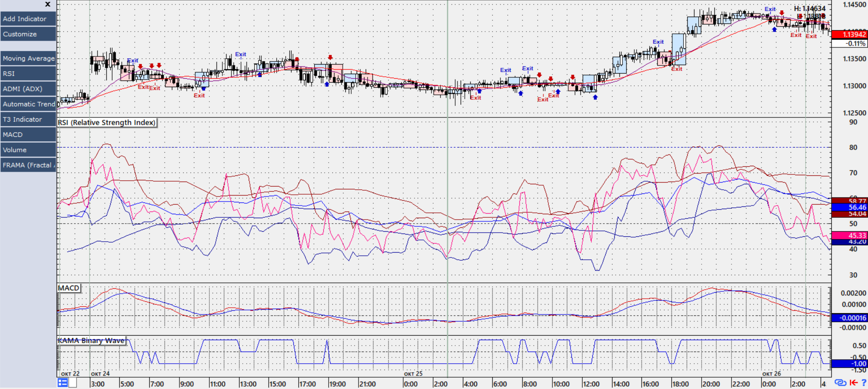The image size is (868, 389).
Task: Select RSI in the sidebar list
Action: click(x=28, y=74)
